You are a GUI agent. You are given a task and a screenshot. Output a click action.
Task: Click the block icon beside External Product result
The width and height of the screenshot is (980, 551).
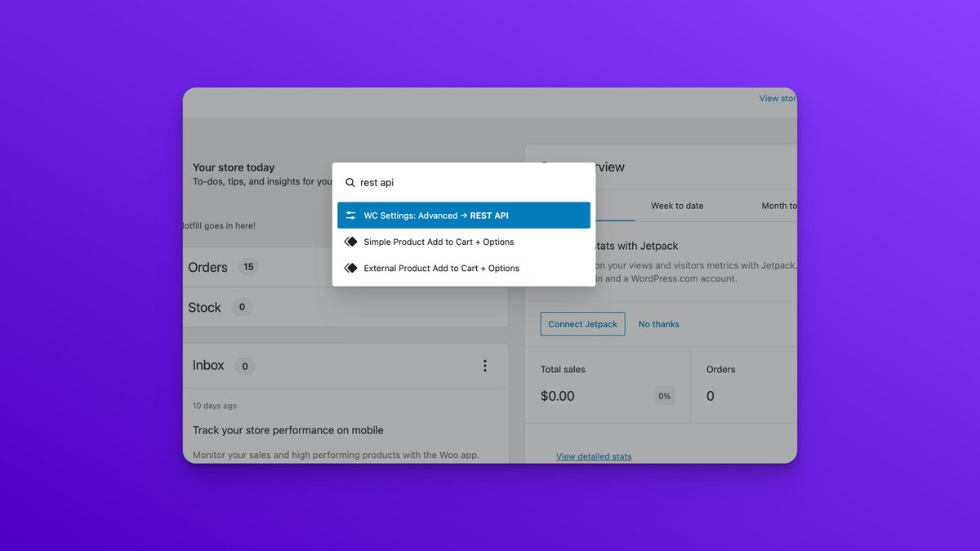click(x=351, y=268)
